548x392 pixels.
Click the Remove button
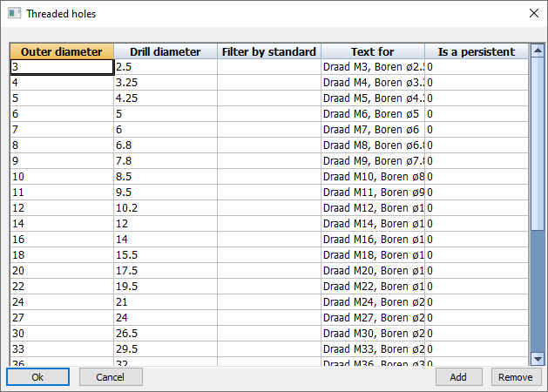517,377
